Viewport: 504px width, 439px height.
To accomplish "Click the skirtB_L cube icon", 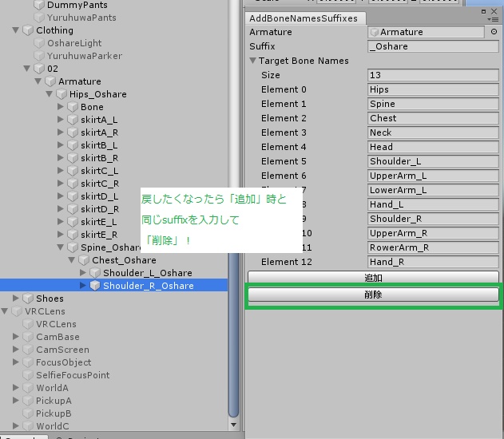I will [73, 145].
